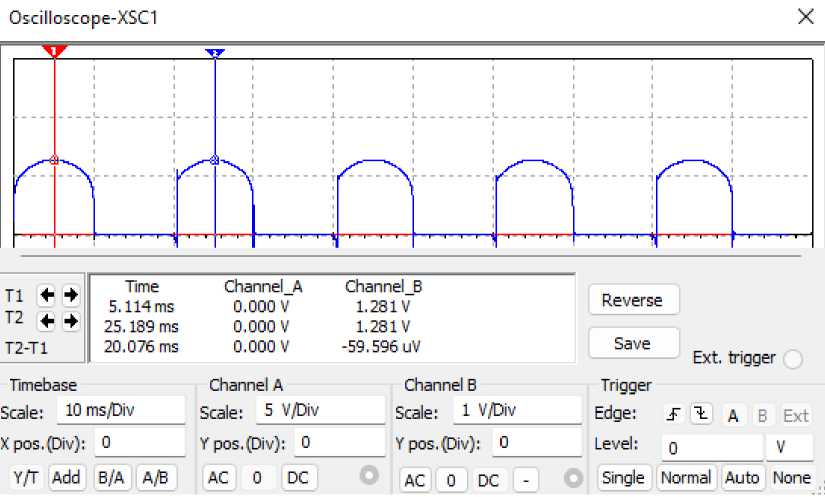
Task: Click Channel A terminal indicator circle
Action: click(369, 475)
